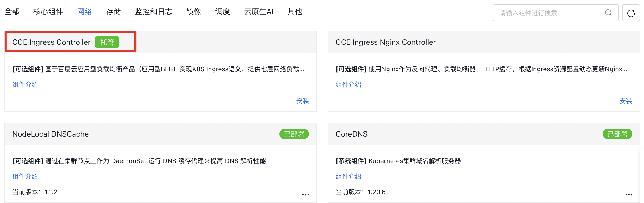The image size is (644, 203).
Task: Switch to the 核心组件 tab
Action: click(x=48, y=12)
